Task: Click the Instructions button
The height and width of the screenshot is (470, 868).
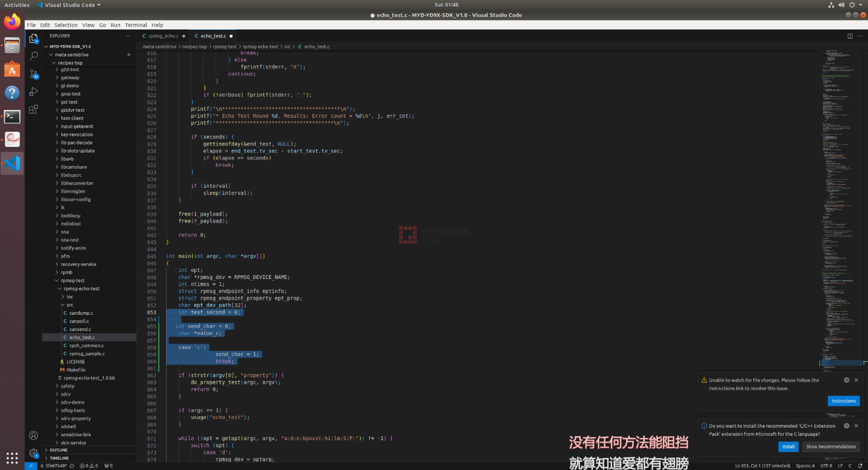Action: (844, 401)
